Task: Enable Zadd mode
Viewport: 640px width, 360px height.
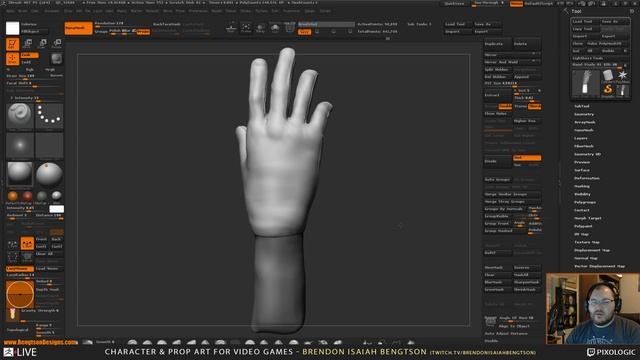Action: pos(29,55)
